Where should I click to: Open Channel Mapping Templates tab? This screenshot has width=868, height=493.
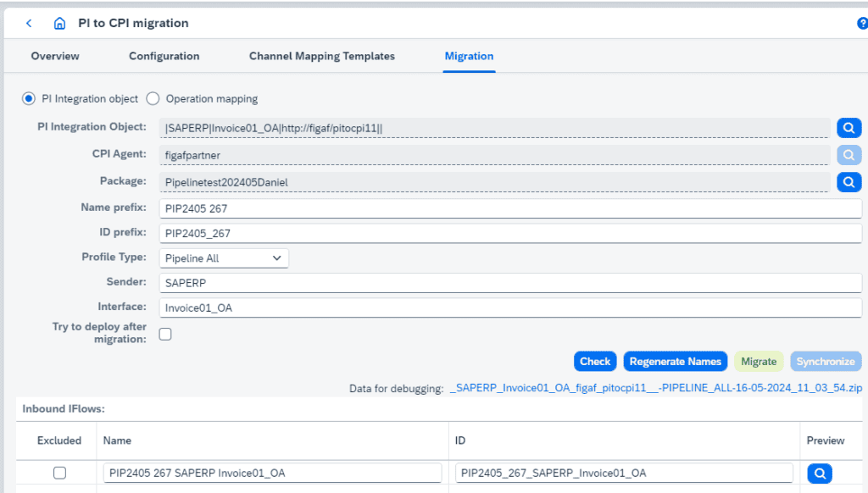(321, 56)
